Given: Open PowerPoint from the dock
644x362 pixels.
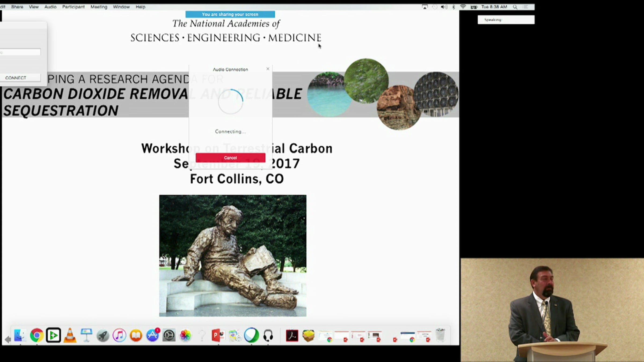Looking at the screenshot, I should (218, 335).
